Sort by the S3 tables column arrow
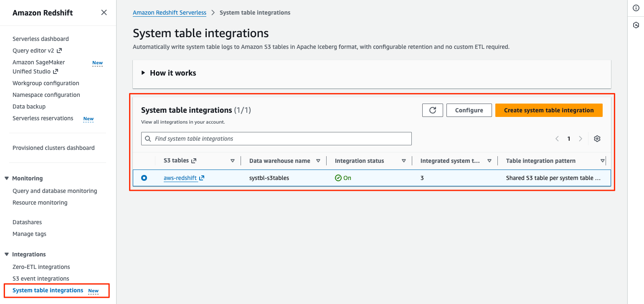Image resolution: width=644 pixels, height=304 pixels. click(233, 161)
